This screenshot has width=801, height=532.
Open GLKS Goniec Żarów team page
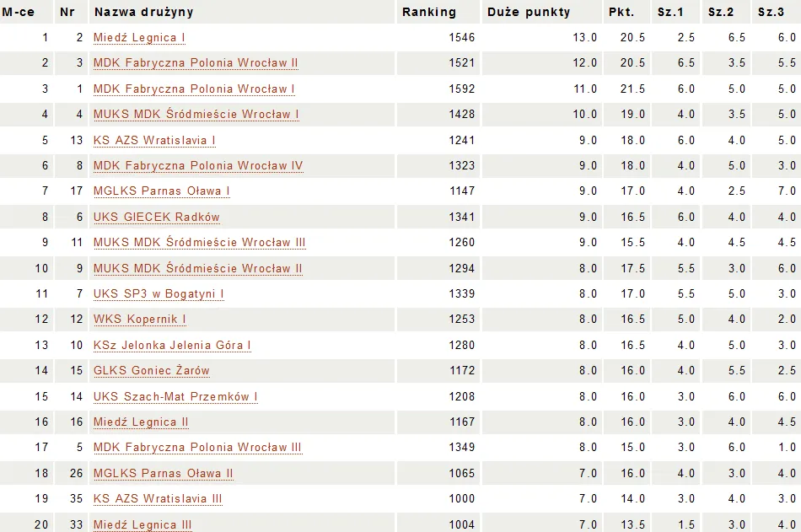click(152, 371)
